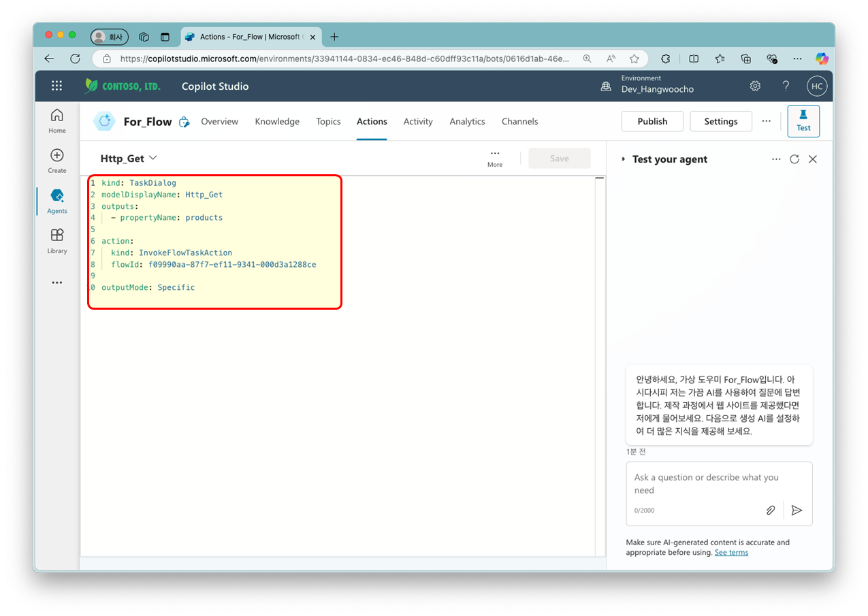Open the 회사 profile menu
Viewport: 868px width, 616px height.
(110, 37)
